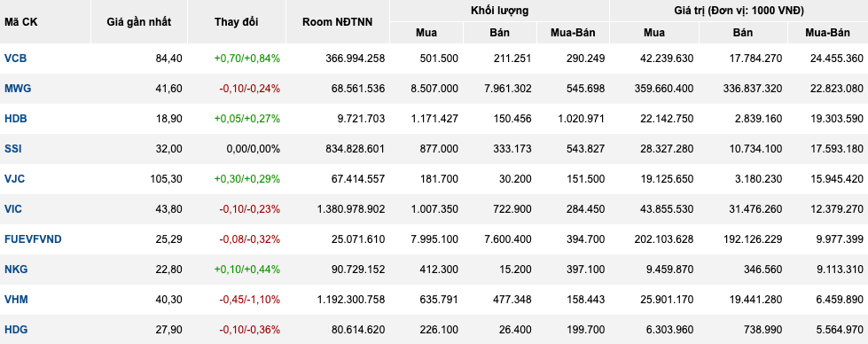The image size is (868, 344).
Task: Open the FUEVFVND fund link
Action: point(33,239)
